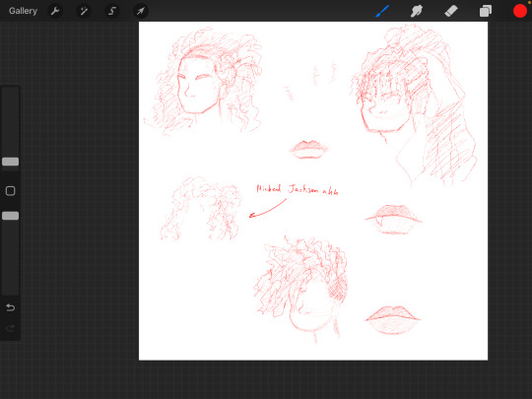Screen dimensions: 532x399
Task: Select the Paint brush tool
Action: (x=382, y=11)
